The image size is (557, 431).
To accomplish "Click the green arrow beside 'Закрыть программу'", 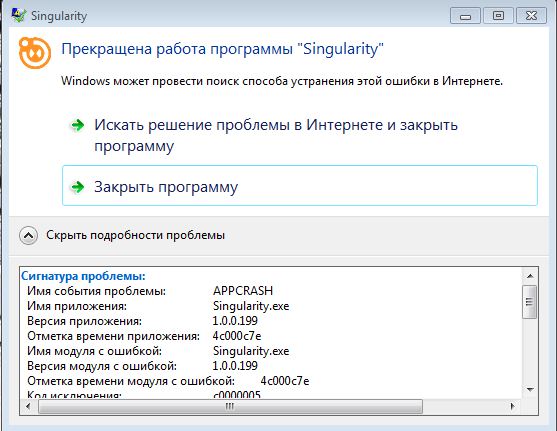I will (77, 187).
